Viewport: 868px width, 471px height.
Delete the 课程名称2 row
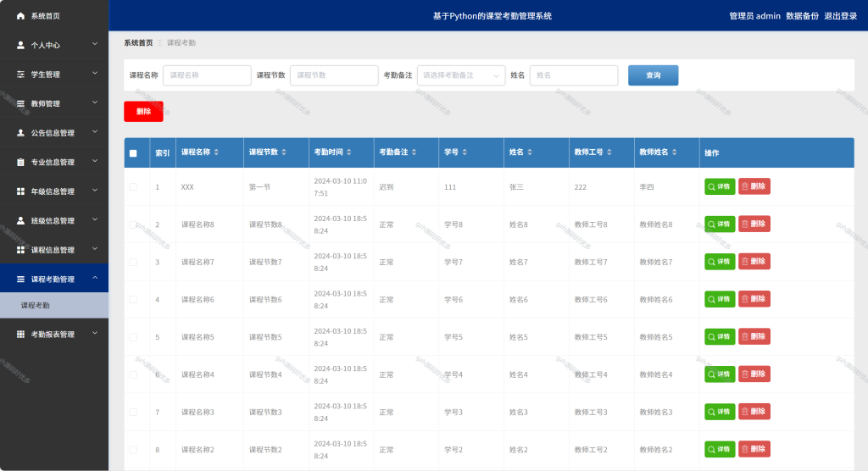coord(754,449)
